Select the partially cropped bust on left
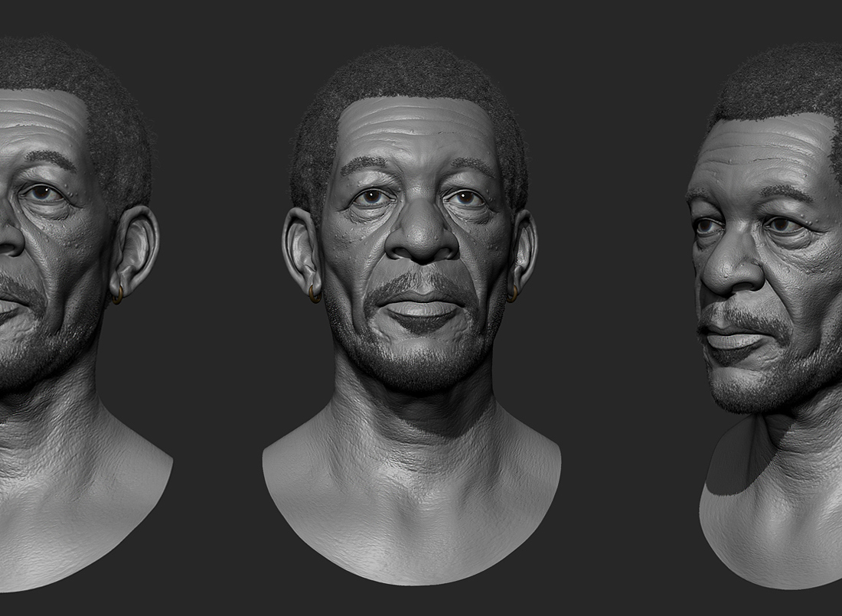The height and width of the screenshot is (616, 842). tap(86, 315)
